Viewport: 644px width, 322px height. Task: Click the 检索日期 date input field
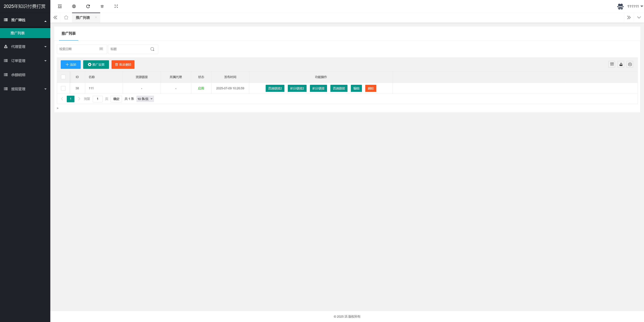pos(79,49)
